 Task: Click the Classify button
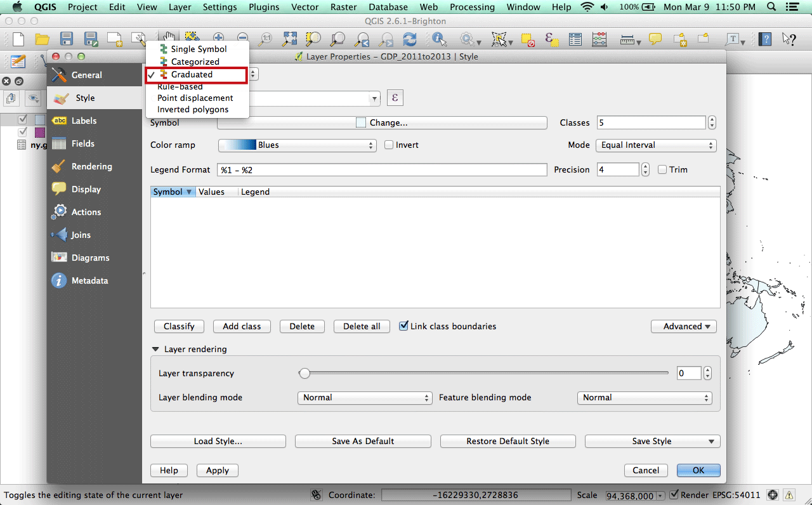(x=179, y=326)
